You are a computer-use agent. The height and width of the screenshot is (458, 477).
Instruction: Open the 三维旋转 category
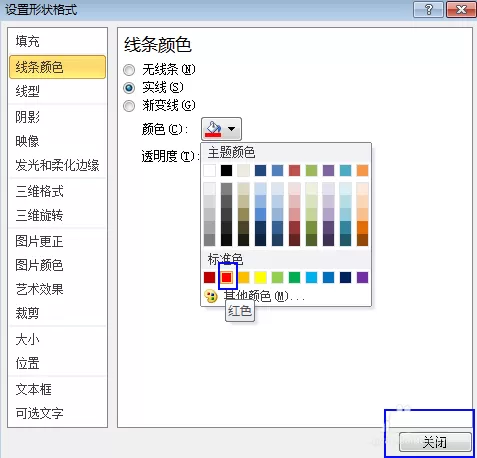tap(57, 215)
